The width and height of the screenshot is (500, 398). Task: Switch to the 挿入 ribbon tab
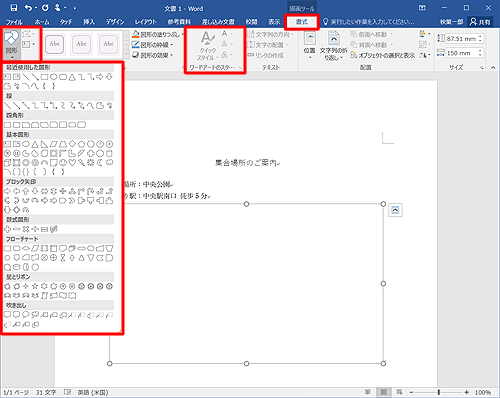click(x=89, y=22)
